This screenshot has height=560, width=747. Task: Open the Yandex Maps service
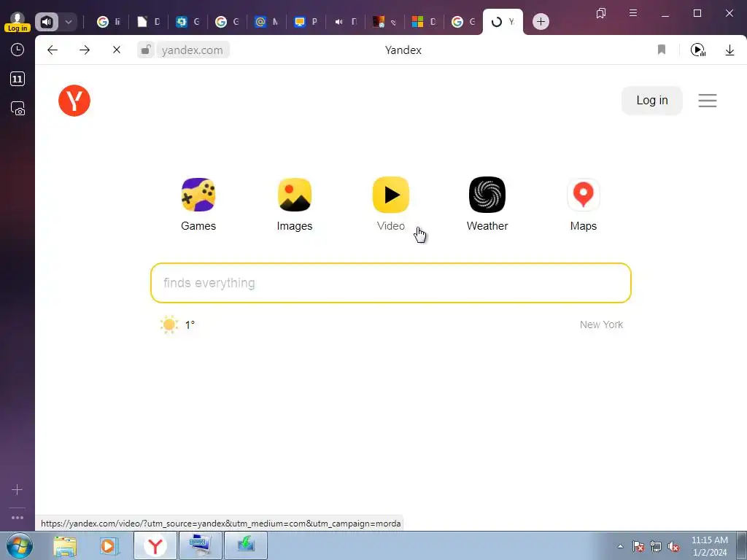click(583, 204)
